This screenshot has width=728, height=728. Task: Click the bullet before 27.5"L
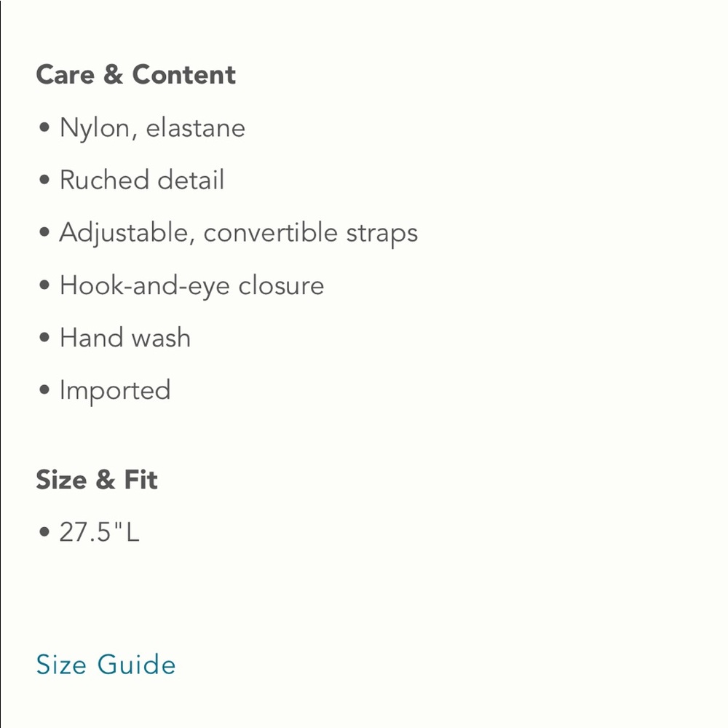(44, 531)
